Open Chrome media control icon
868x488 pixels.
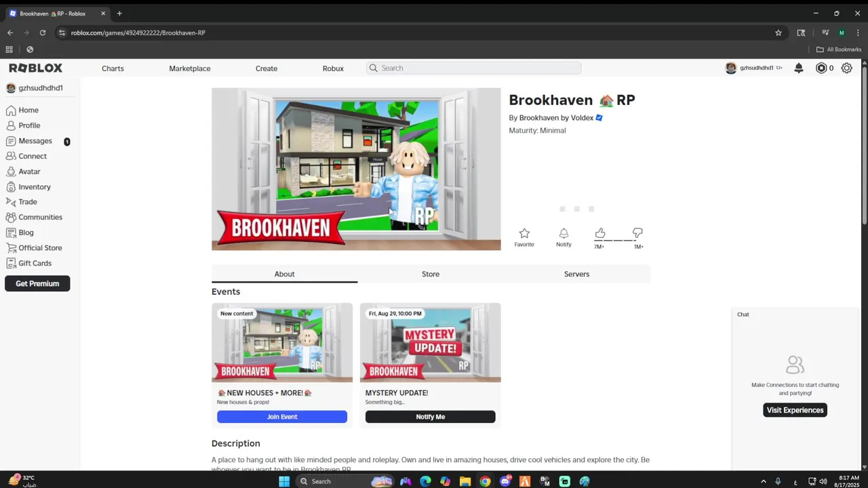[x=825, y=33]
